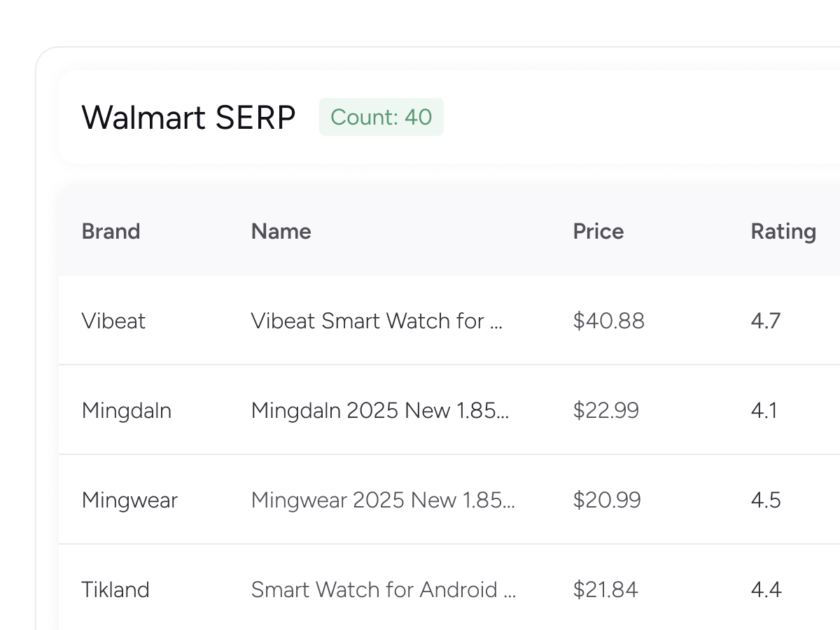This screenshot has width=840, height=630.
Task: Sort by the Brand column header
Action: point(111,232)
